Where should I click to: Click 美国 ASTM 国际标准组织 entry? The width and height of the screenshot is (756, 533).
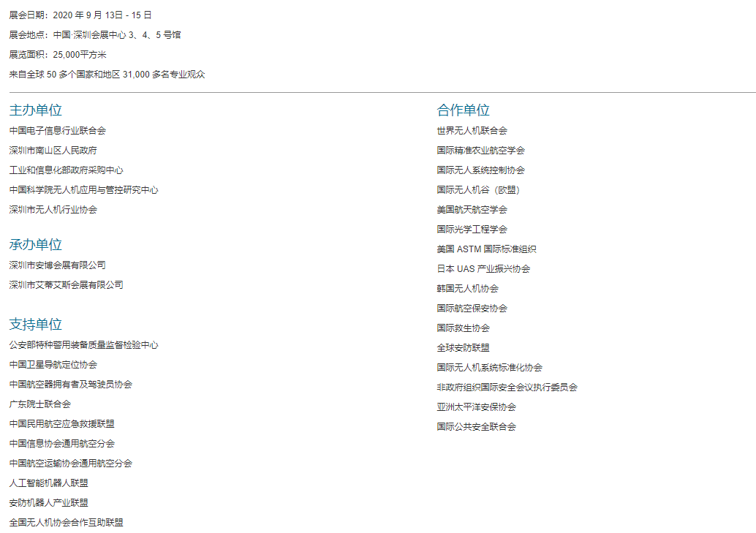(x=486, y=249)
